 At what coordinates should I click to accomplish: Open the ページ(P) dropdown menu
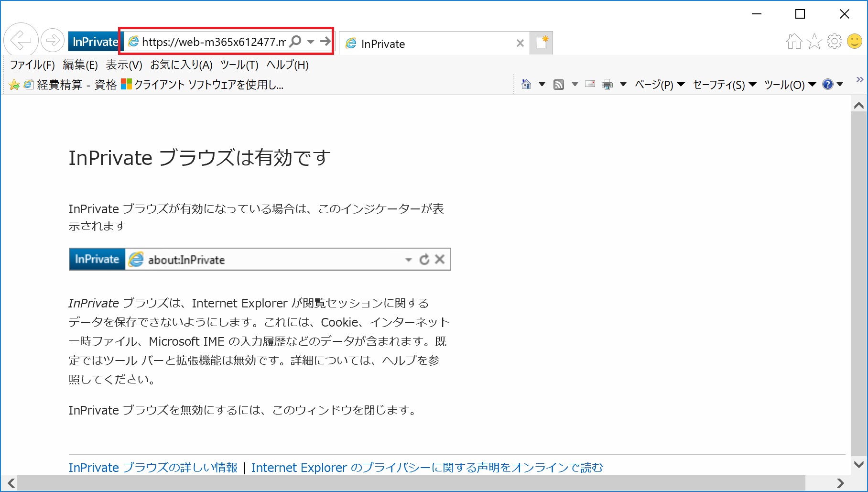(x=660, y=85)
